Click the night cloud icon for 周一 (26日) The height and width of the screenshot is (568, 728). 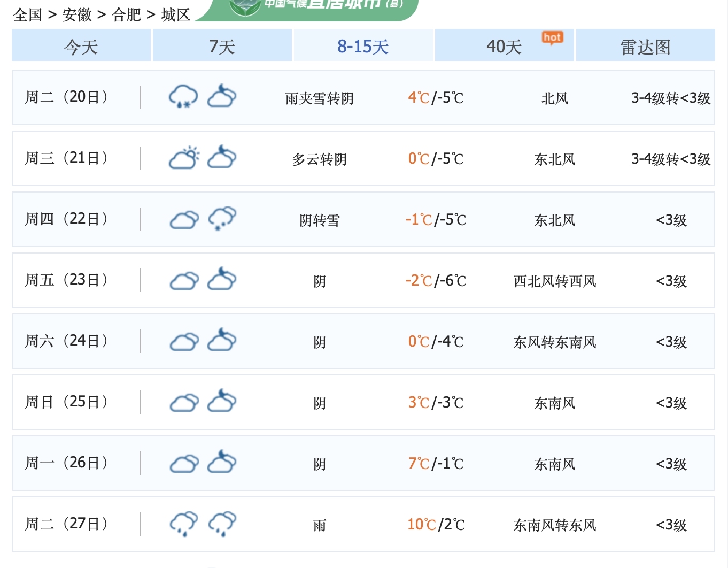point(222,462)
